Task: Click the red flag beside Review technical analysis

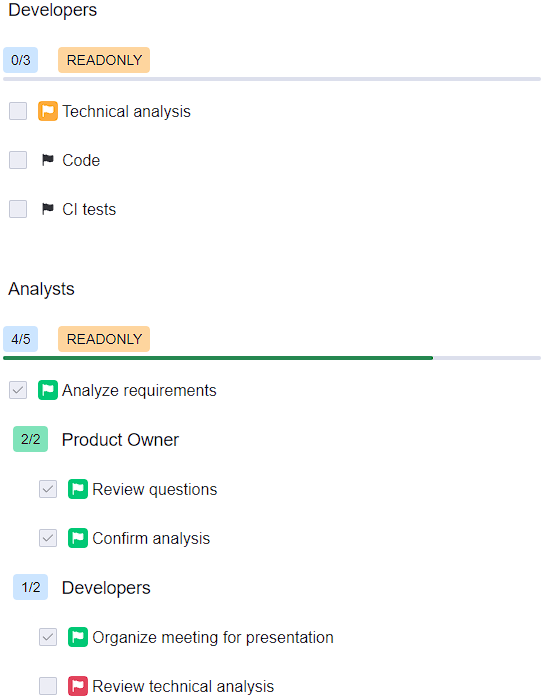Action: tap(78, 686)
